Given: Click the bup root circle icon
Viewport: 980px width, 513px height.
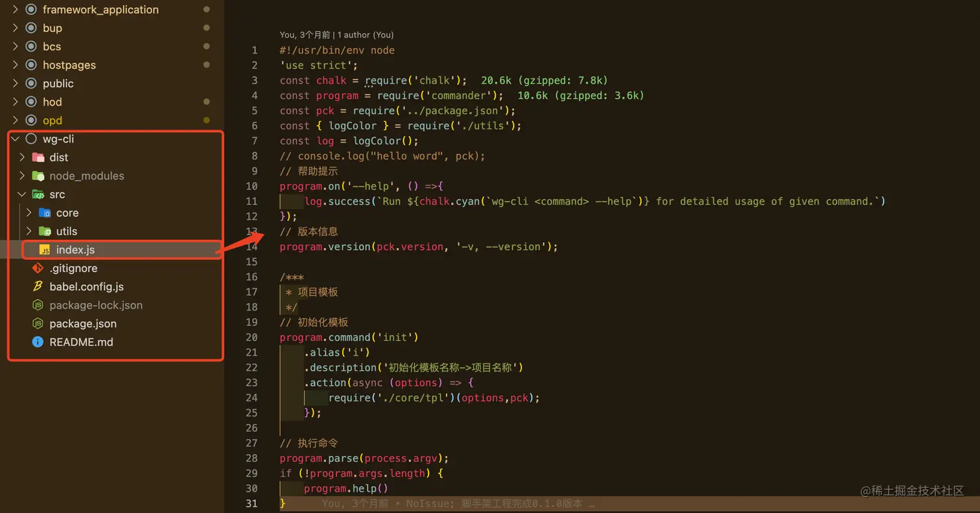Looking at the screenshot, I should click(x=30, y=28).
